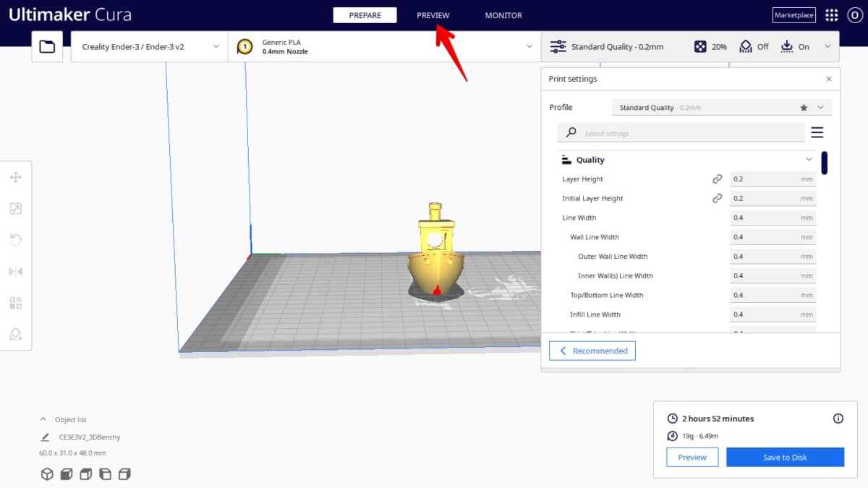Image resolution: width=868 pixels, height=488 pixels.
Task: Click the Layer Height input field
Action: tap(769, 179)
